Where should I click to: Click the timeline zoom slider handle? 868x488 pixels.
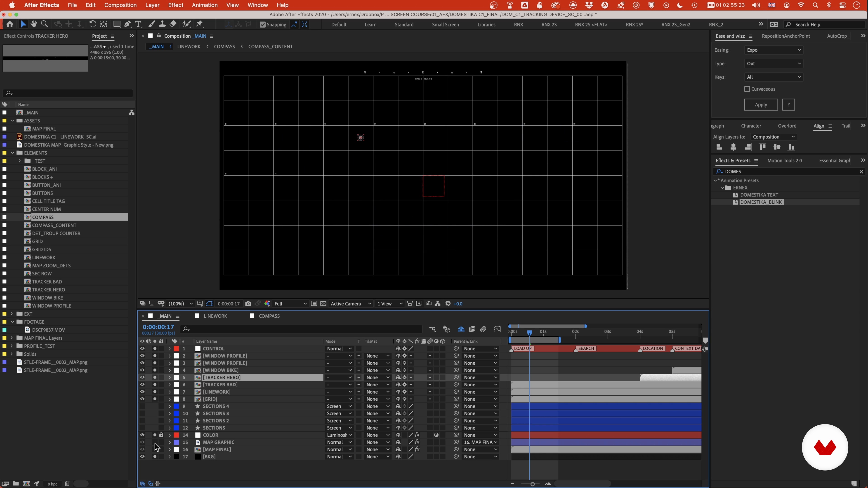point(532,484)
